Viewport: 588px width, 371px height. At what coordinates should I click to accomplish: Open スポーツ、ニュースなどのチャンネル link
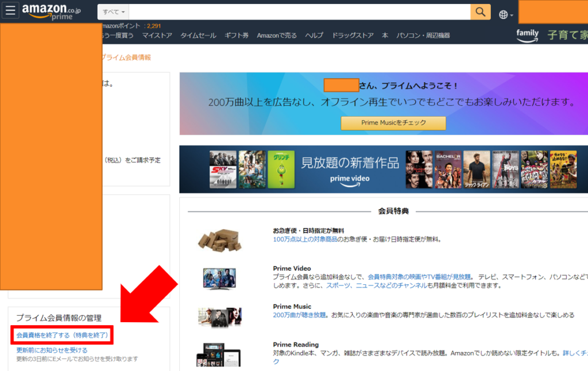(x=376, y=285)
